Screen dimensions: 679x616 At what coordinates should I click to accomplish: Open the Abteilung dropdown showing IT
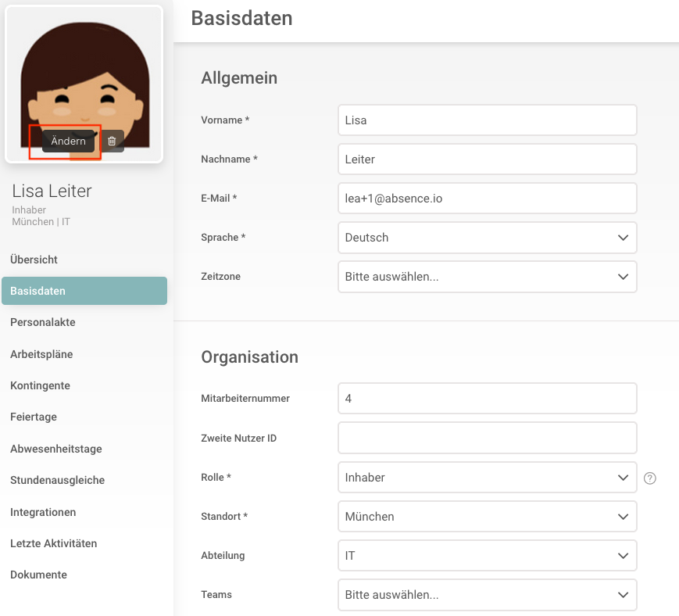[x=487, y=555]
